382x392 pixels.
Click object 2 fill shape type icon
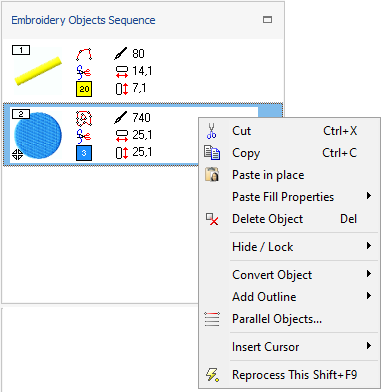coord(84,118)
